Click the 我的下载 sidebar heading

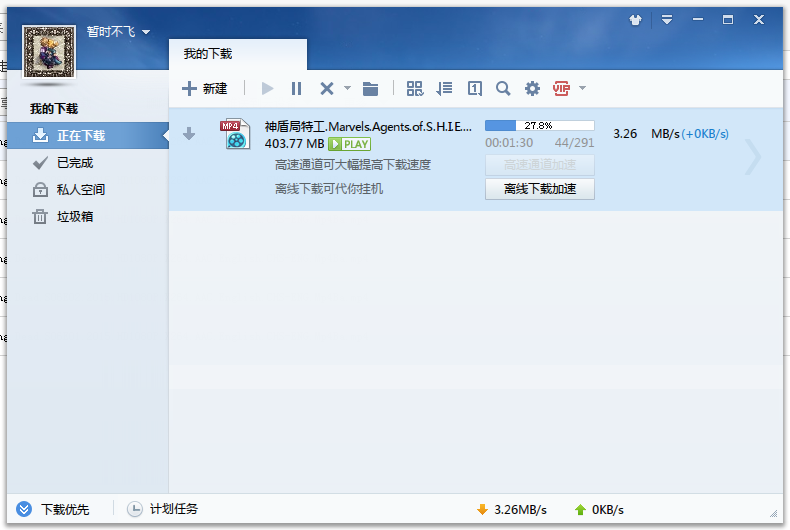(x=54, y=109)
